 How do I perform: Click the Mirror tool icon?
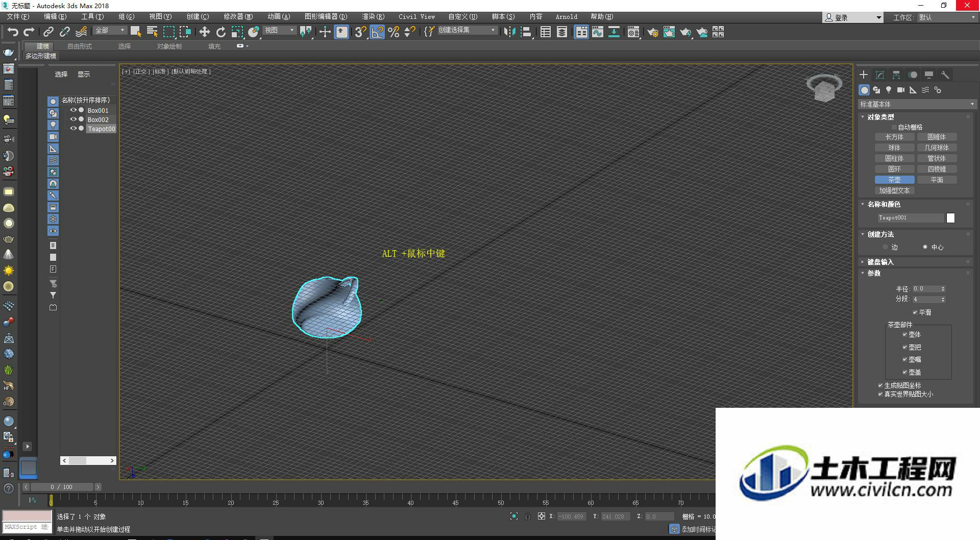(x=509, y=32)
